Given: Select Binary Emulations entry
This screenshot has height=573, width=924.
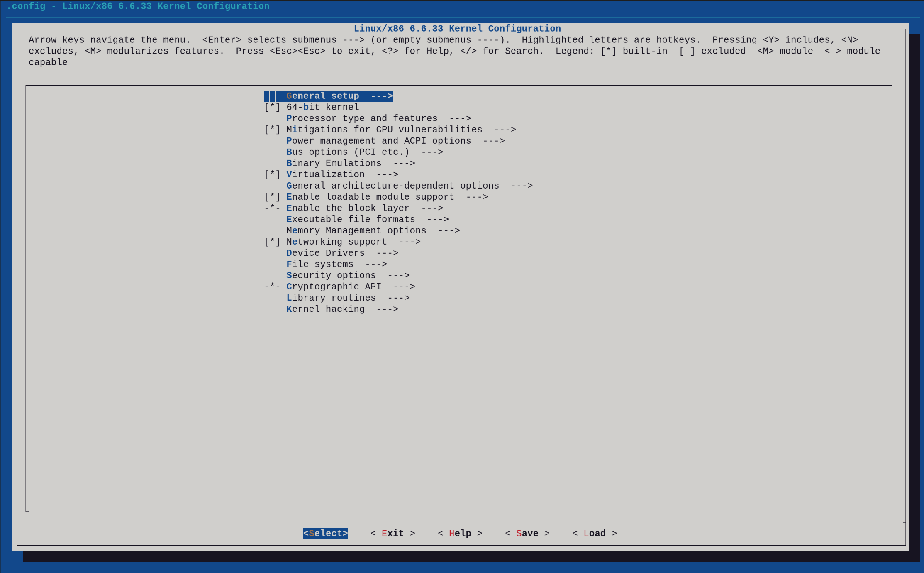Looking at the screenshot, I should coord(351,163).
